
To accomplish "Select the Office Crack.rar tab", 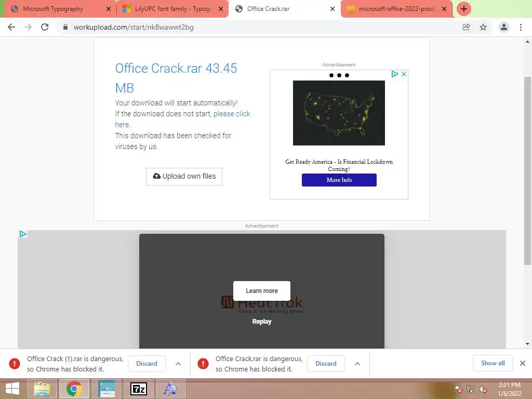I will tap(284, 9).
